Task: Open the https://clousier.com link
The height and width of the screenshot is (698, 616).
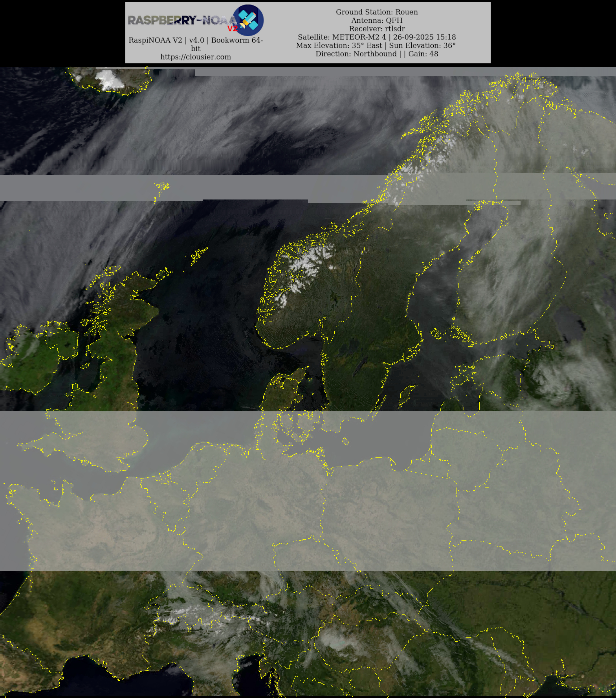Action: pos(196,57)
